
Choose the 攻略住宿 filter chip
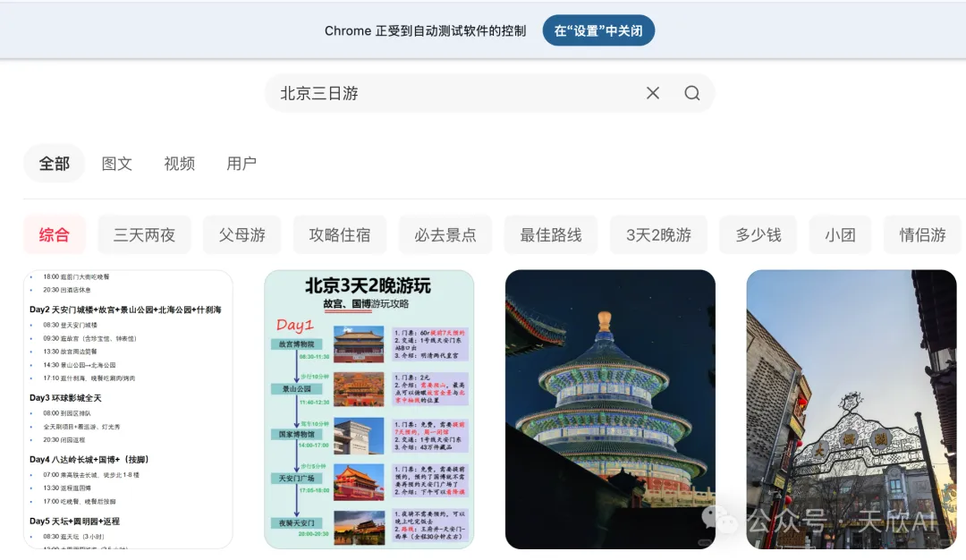[340, 234]
